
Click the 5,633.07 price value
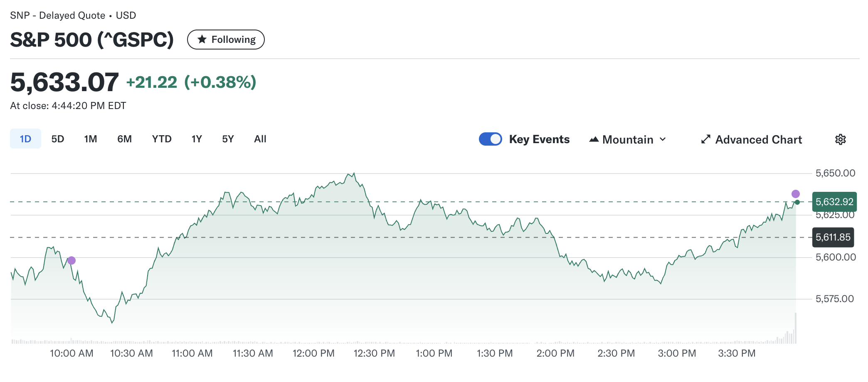point(64,82)
